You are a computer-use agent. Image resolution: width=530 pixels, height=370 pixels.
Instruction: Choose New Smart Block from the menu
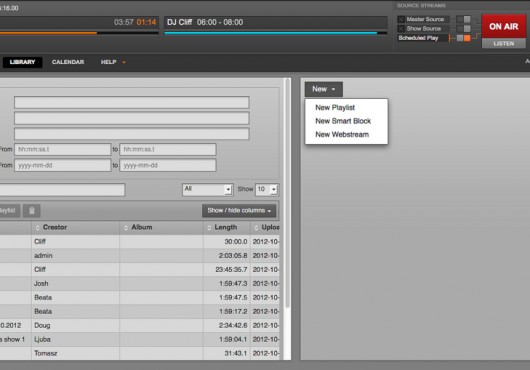[343, 121]
